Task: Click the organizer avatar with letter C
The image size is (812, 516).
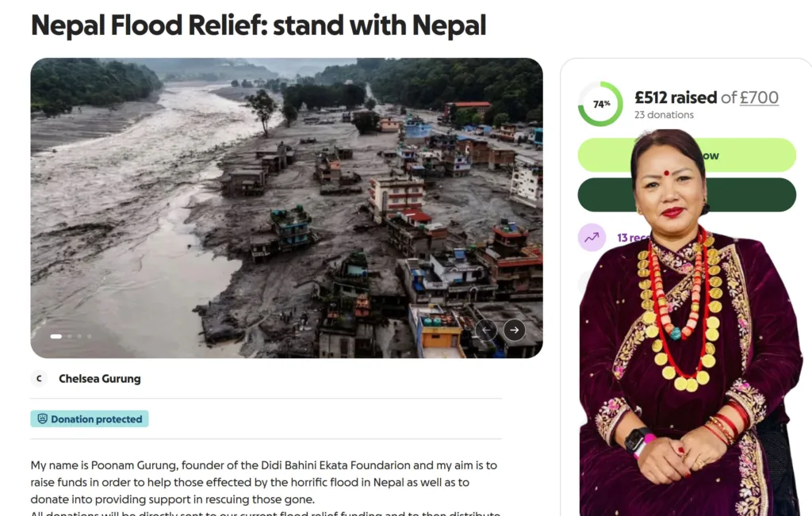Action: 39,378
